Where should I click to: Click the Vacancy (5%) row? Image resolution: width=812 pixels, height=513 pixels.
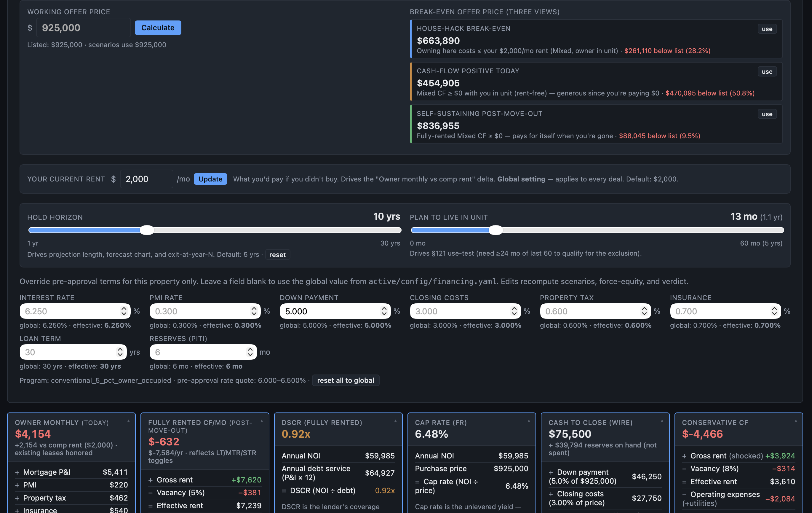click(205, 493)
